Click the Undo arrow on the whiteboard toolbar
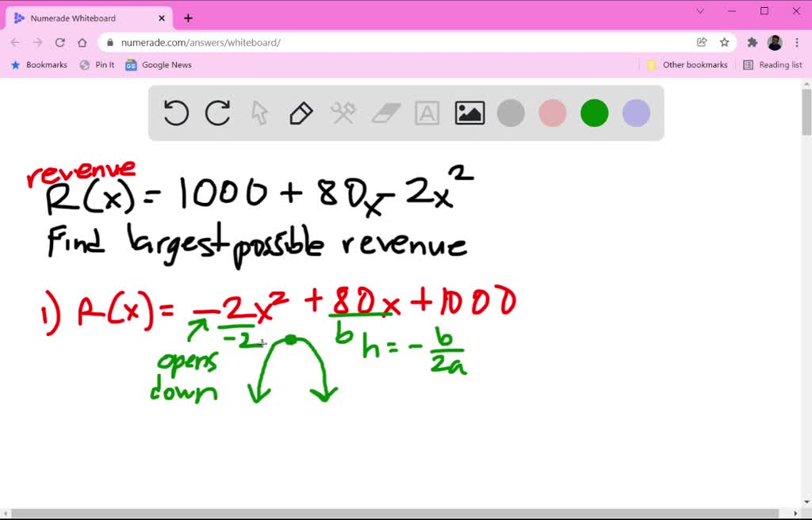This screenshot has height=520, width=812. [x=175, y=113]
